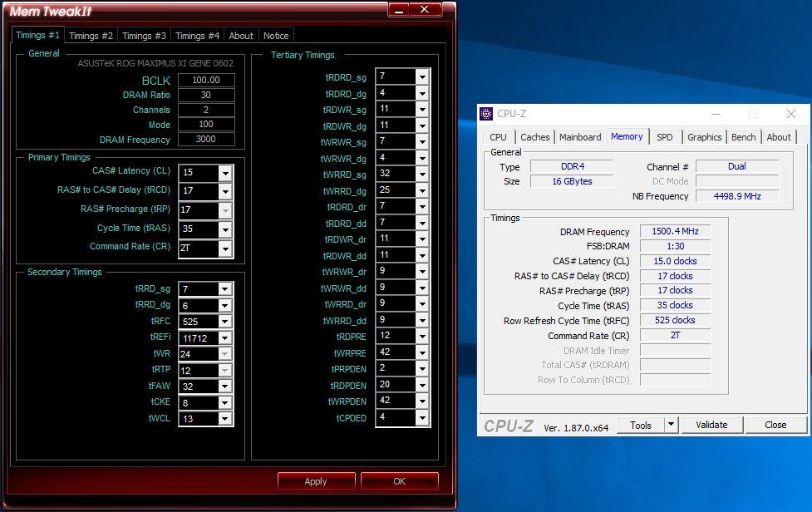Switch to the Graphics tab in CPU-Z
This screenshot has width=812, height=512.
click(x=704, y=137)
